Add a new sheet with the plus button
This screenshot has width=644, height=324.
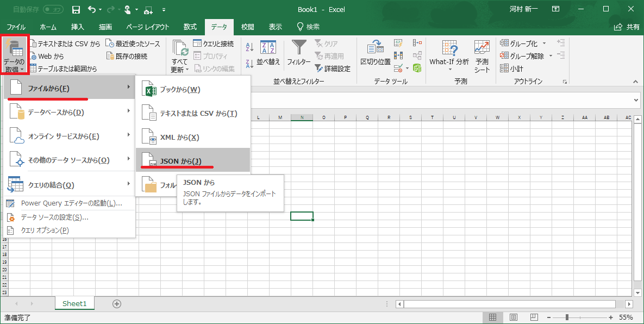click(117, 304)
